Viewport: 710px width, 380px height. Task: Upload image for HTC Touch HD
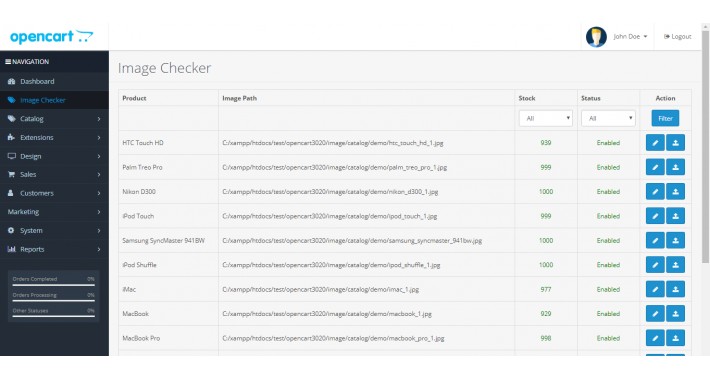coord(675,143)
